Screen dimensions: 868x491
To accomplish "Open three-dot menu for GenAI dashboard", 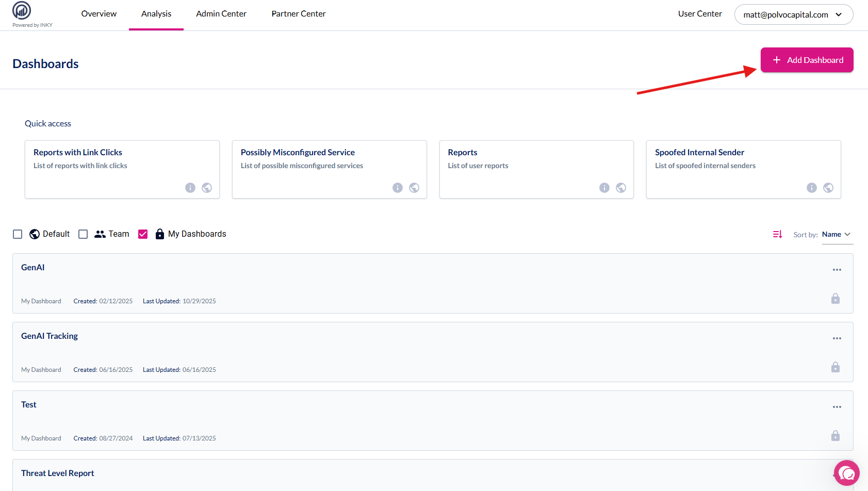I will [x=837, y=270].
